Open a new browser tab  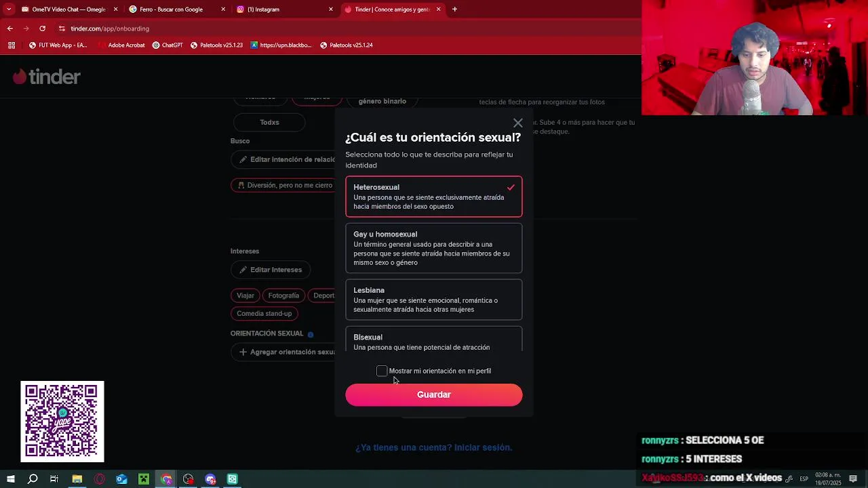click(x=454, y=9)
